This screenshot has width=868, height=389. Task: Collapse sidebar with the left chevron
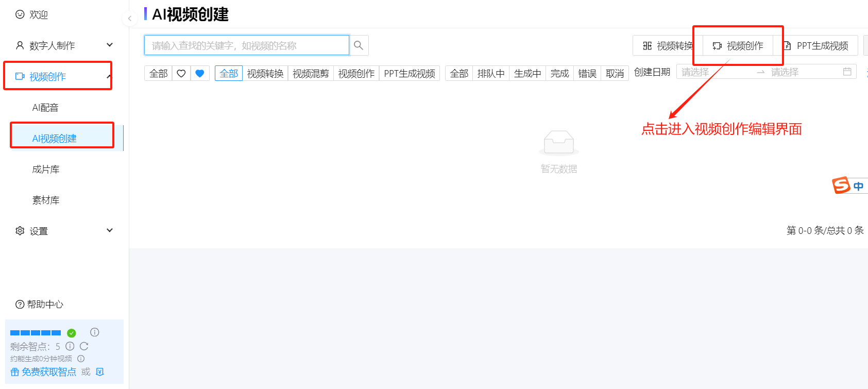(129, 19)
